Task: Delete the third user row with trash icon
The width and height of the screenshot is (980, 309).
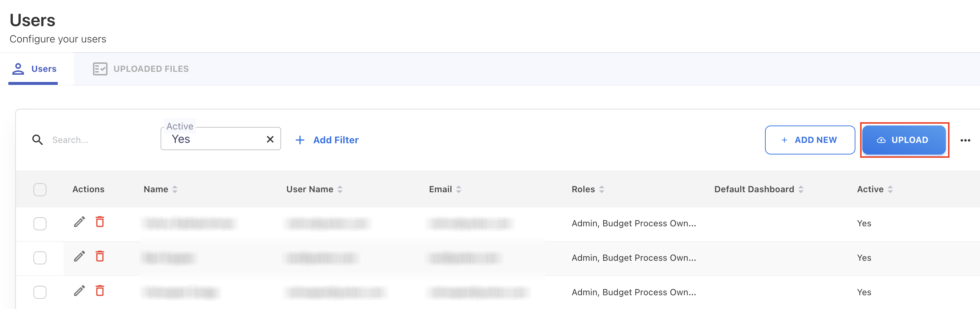Action: 100,291
